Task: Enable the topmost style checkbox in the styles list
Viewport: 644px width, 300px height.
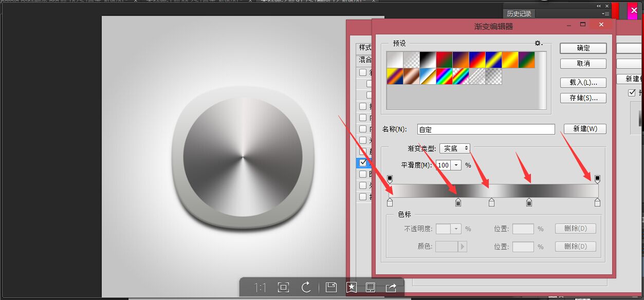Action: [363, 72]
